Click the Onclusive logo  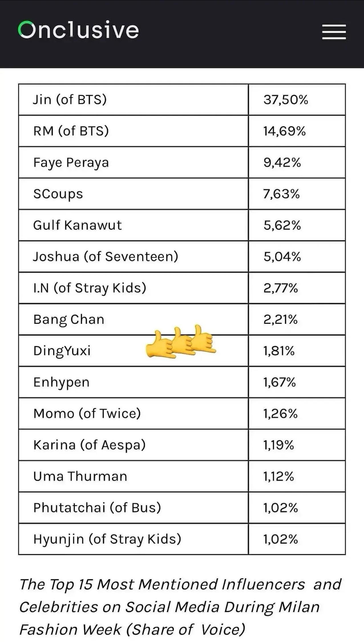(78, 30)
